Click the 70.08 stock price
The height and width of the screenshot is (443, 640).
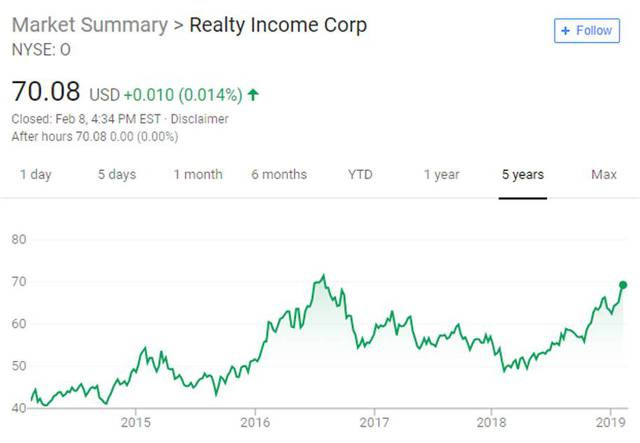point(46,91)
